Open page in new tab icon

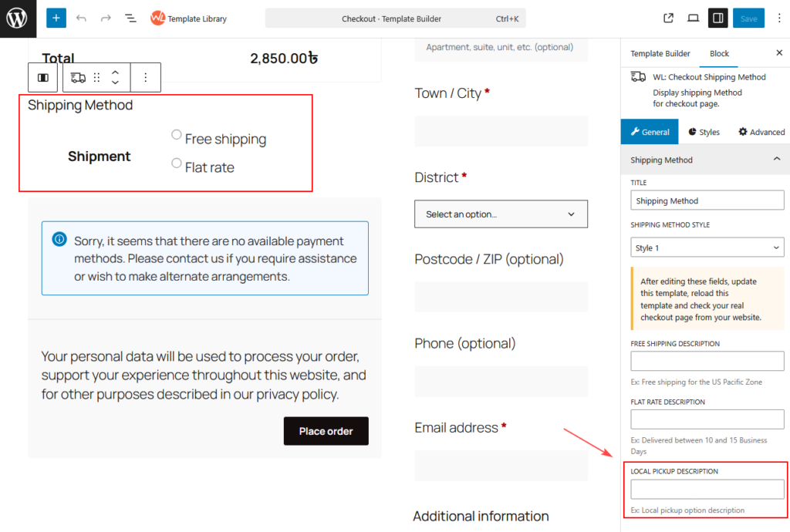pos(669,18)
